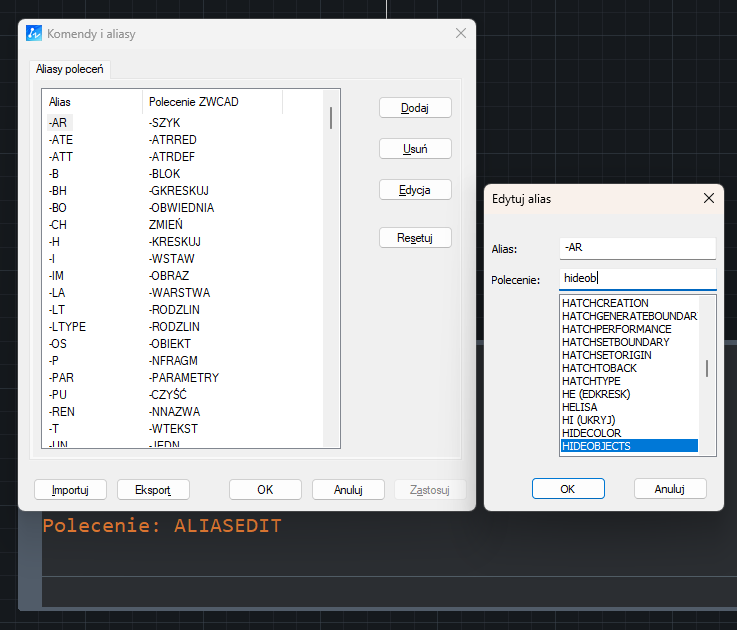Choose HATCHPERFORMANCE from the suggestion list

click(x=630, y=329)
